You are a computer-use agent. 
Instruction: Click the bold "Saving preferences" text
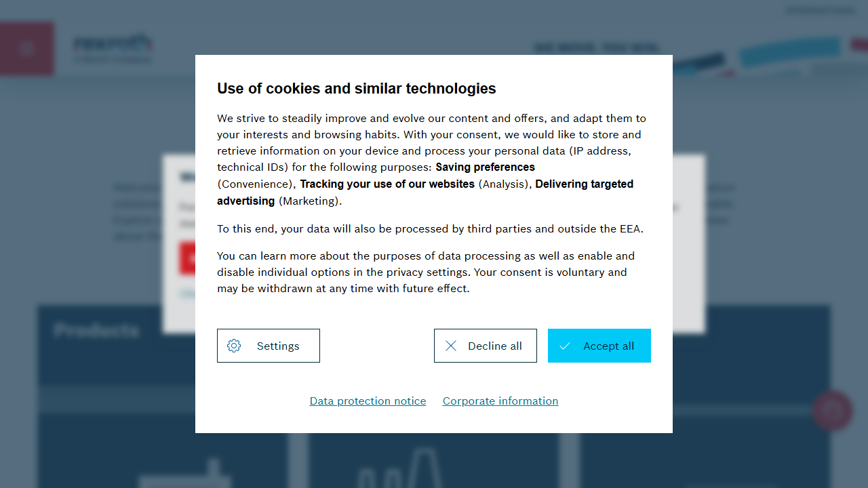click(x=485, y=167)
